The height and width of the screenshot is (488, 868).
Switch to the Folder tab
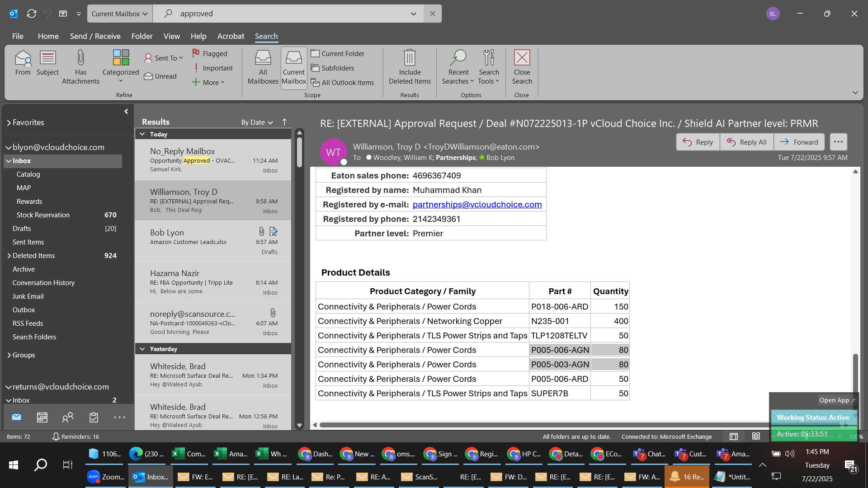pos(142,36)
